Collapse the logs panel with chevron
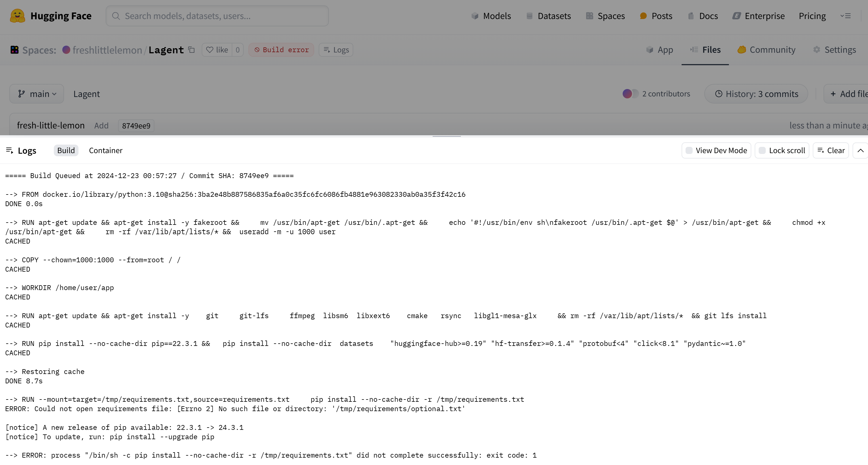868x465 pixels. (x=860, y=150)
